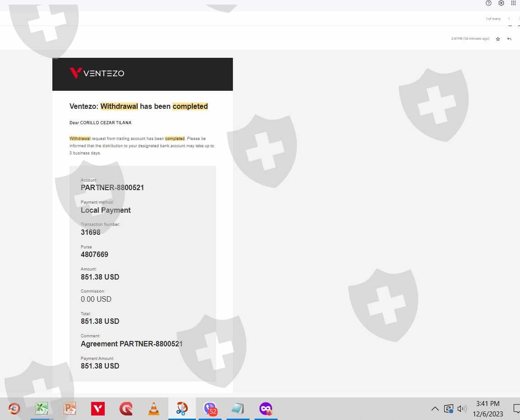
Task: Select comment 'Agreement PARTNER-8800521'
Action: click(x=131, y=344)
